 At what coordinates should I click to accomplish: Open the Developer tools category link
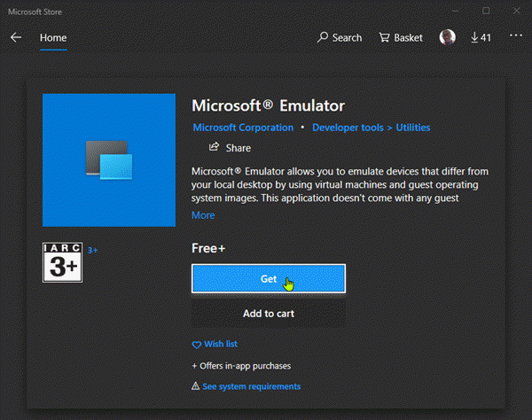click(348, 128)
